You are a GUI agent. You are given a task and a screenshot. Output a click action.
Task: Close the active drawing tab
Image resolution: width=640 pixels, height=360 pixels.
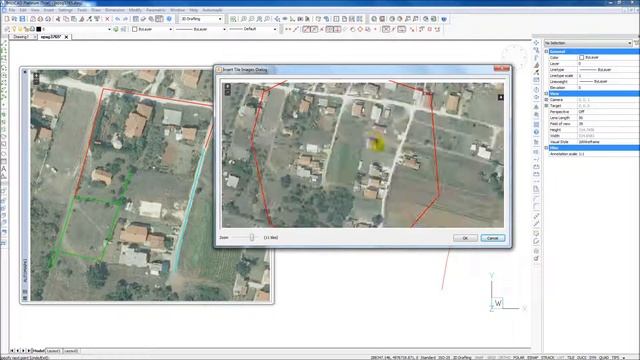pyautogui.click(x=67, y=37)
